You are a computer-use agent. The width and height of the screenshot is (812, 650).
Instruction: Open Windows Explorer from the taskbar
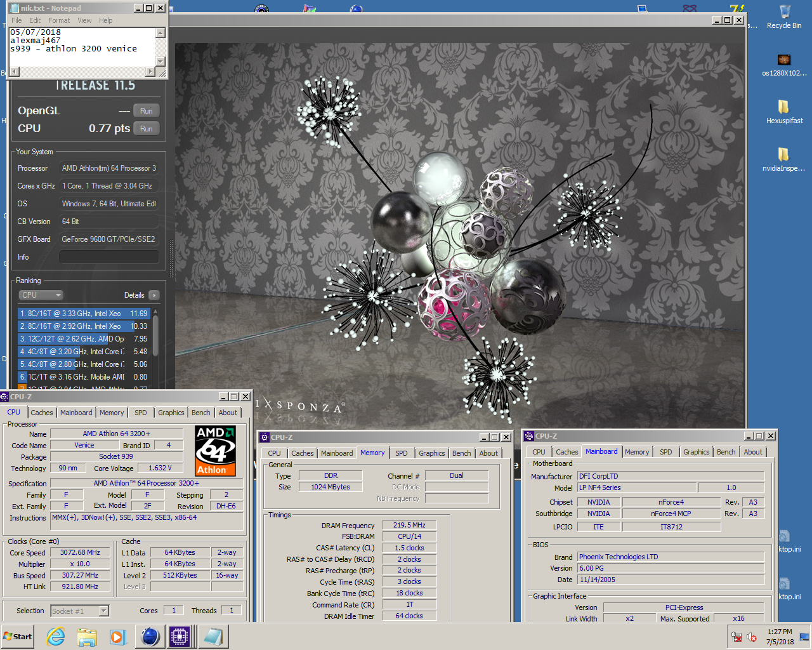[87, 637]
